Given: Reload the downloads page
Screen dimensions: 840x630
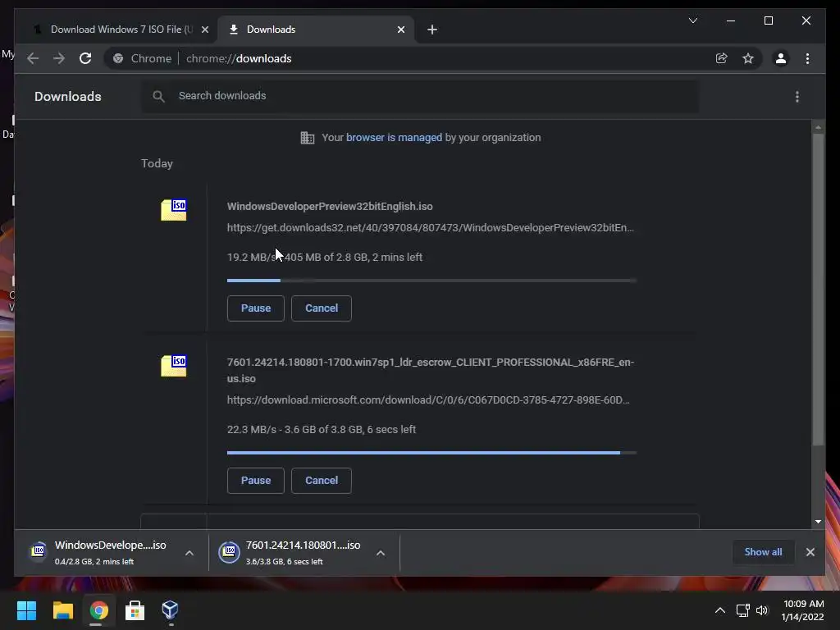Looking at the screenshot, I should tap(85, 58).
